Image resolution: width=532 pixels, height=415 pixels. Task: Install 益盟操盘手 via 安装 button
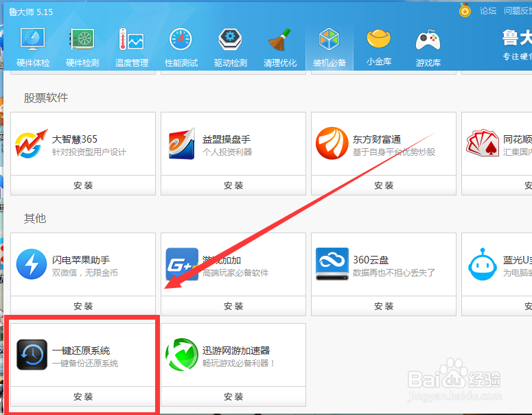[x=233, y=185]
